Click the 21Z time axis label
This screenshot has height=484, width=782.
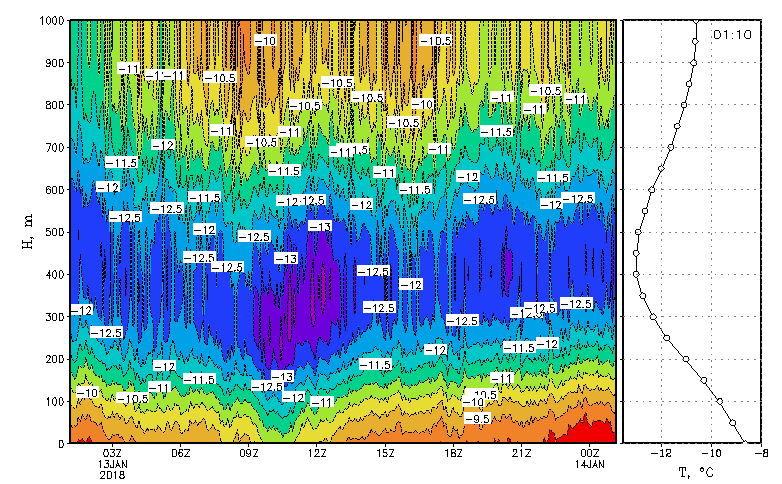[x=521, y=452]
